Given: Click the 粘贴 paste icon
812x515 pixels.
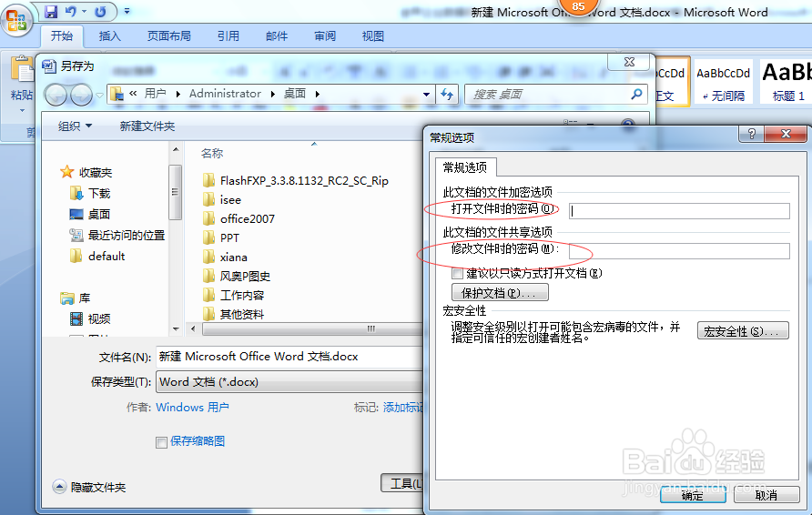Looking at the screenshot, I should [x=22, y=70].
